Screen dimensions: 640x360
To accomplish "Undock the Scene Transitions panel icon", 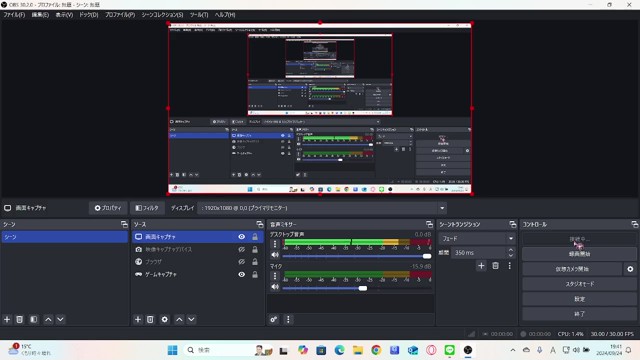I will click(x=513, y=224).
